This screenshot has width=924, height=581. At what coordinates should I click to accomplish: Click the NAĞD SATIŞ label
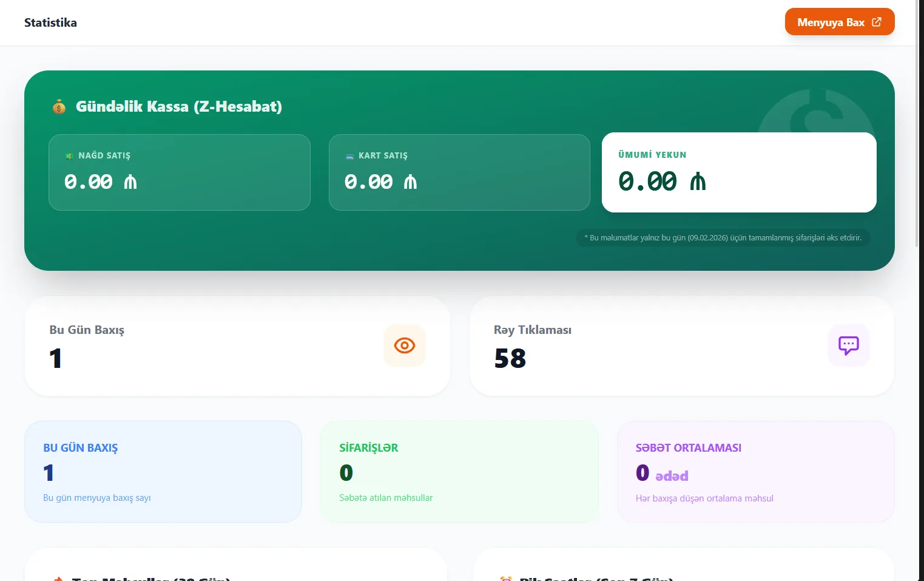pos(104,155)
